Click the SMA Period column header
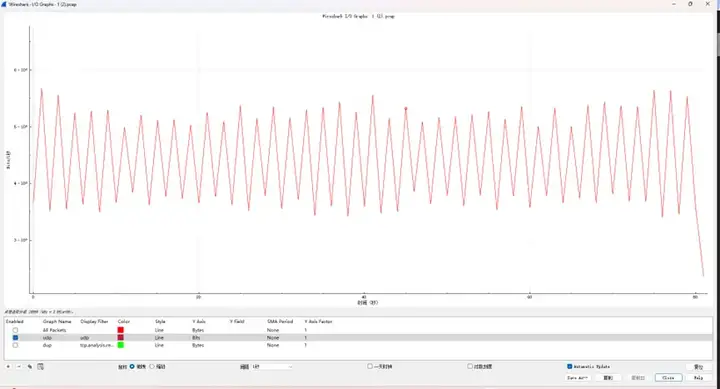720x389 pixels. (280, 321)
